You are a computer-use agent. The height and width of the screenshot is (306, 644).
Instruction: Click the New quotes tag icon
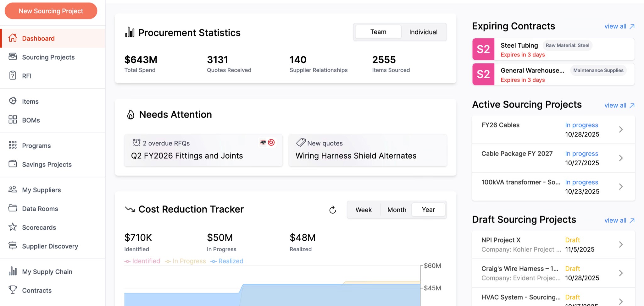pos(301,142)
